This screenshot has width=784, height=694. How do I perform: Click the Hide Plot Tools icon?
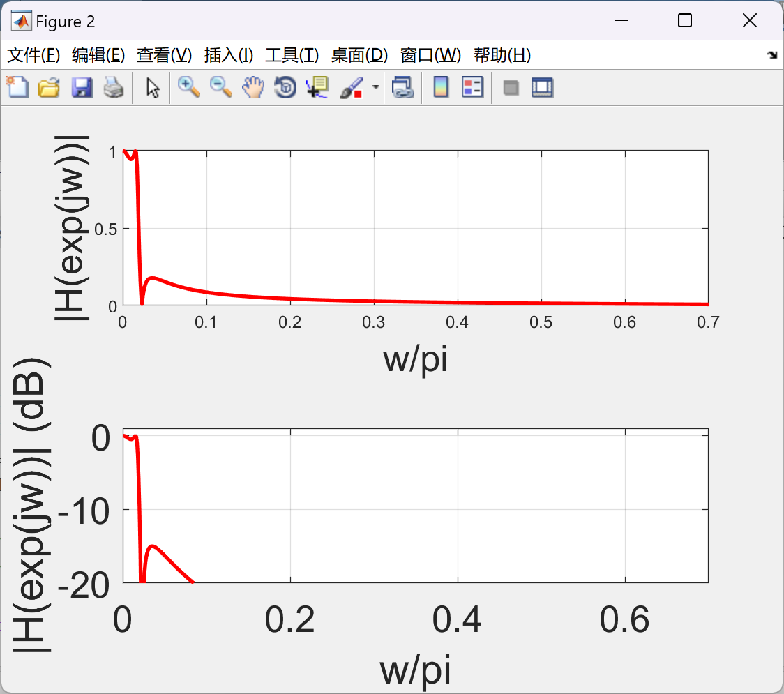click(x=511, y=88)
